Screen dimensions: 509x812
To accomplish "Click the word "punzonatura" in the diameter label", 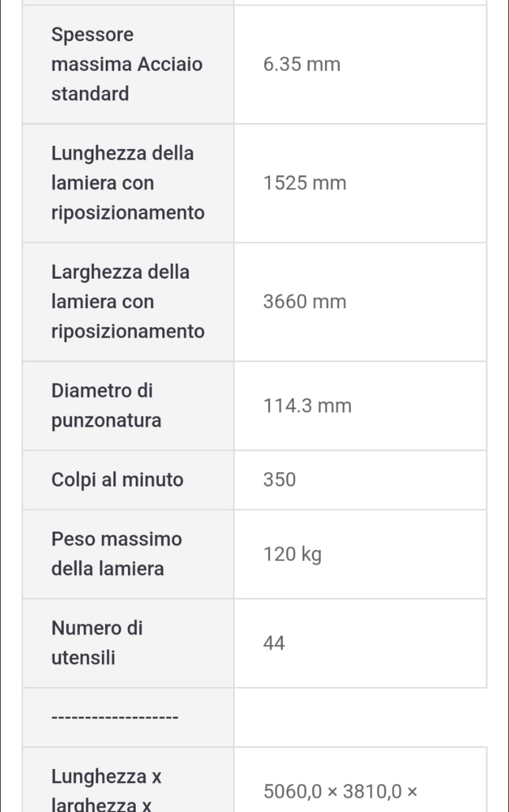I will click(x=106, y=421).
